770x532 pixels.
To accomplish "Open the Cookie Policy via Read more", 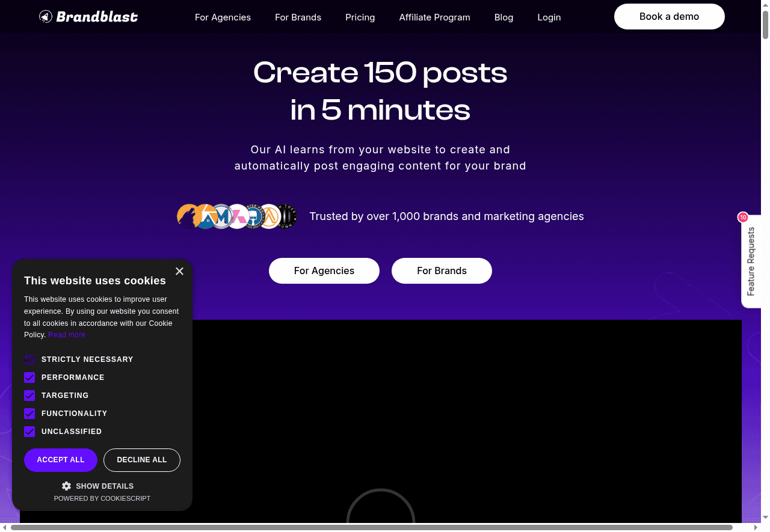I will [66, 335].
